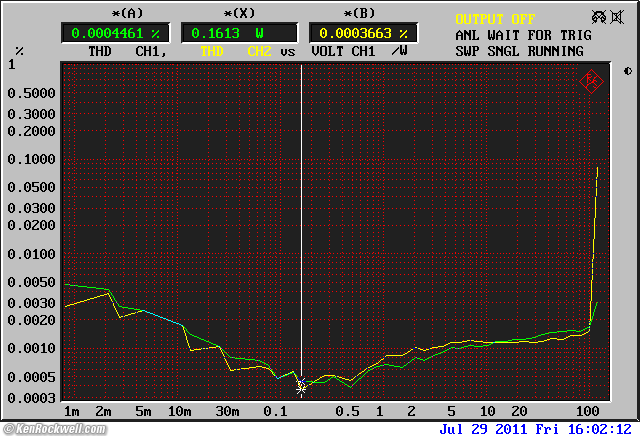Click the crossed-out headphones icon
The height and width of the screenshot is (436, 640).
point(598,17)
